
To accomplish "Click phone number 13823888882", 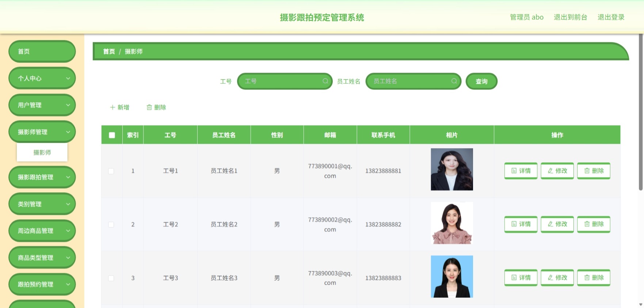I will pyautogui.click(x=383, y=224).
